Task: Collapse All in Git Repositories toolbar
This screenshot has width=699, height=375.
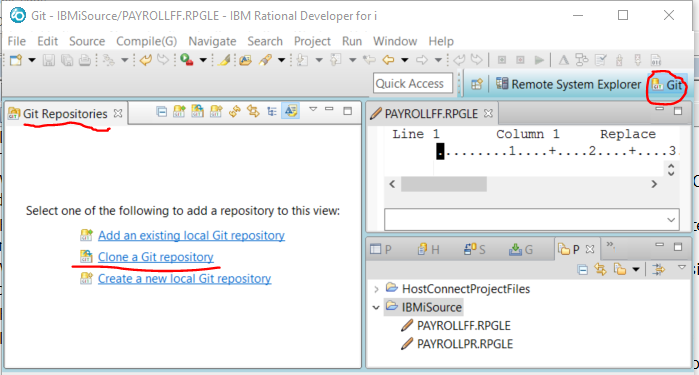Action: (162, 111)
